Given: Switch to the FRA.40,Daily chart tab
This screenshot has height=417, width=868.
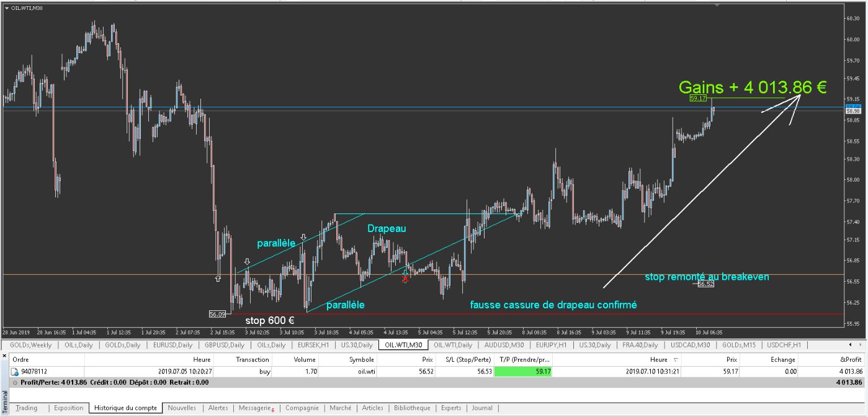Looking at the screenshot, I should point(639,345).
